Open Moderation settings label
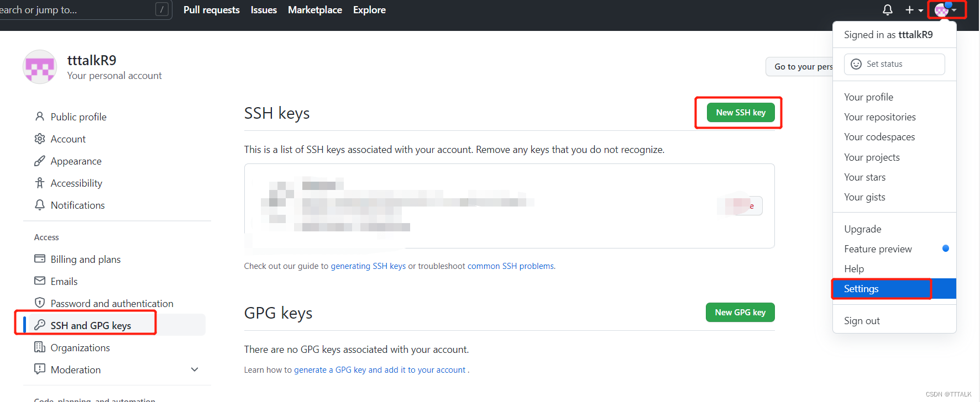This screenshot has height=402, width=980. (76, 369)
